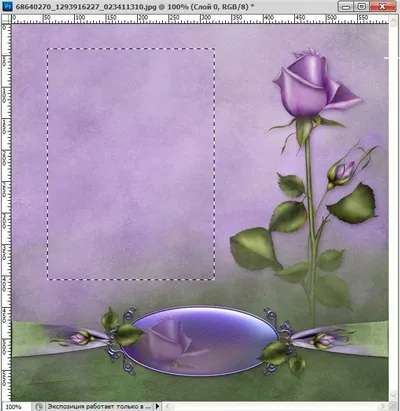The width and height of the screenshot is (400, 411).
Task: Maximize the document window
Action: coord(362,6)
